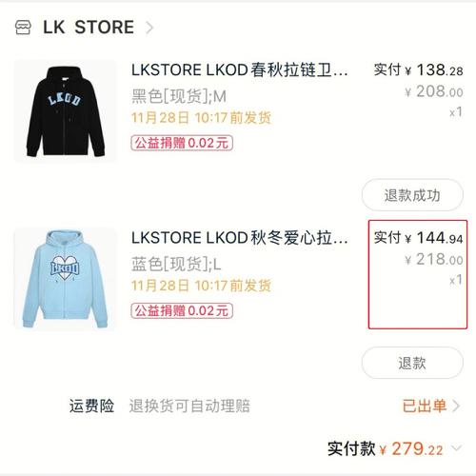
Task: Click the 退款成功 button
Action: pyautogui.click(x=412, y=195)
